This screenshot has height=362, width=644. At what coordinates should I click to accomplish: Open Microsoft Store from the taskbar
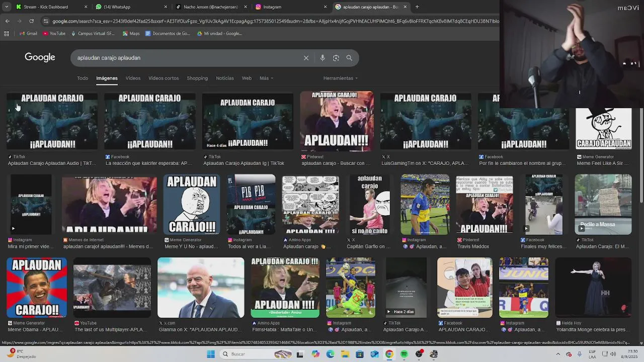click(360, 354)
